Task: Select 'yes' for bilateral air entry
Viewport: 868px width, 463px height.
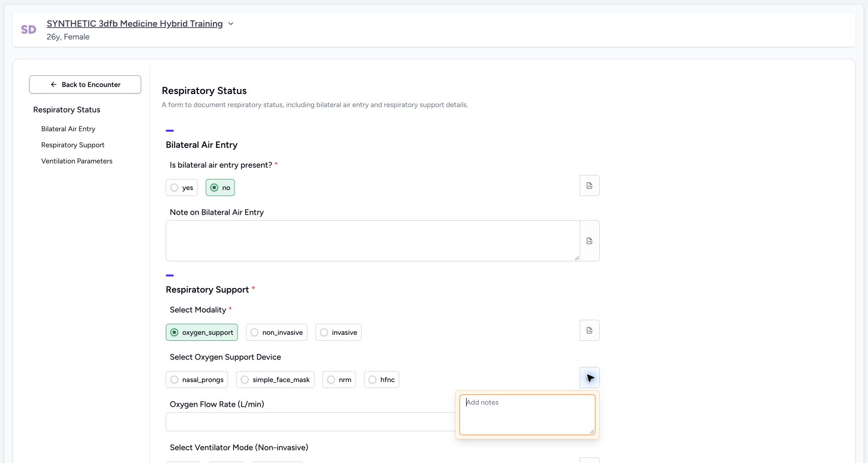Action: 182,188
